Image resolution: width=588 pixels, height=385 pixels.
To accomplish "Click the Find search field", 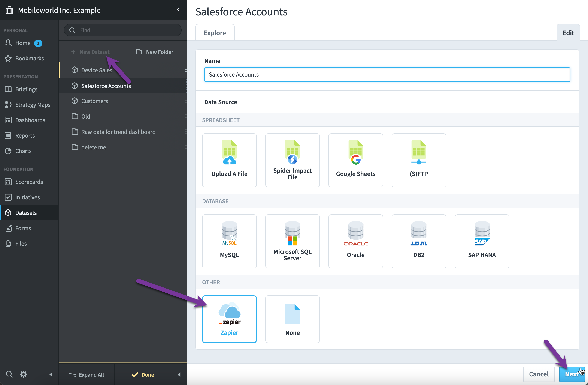I will (x=122, y=30).
